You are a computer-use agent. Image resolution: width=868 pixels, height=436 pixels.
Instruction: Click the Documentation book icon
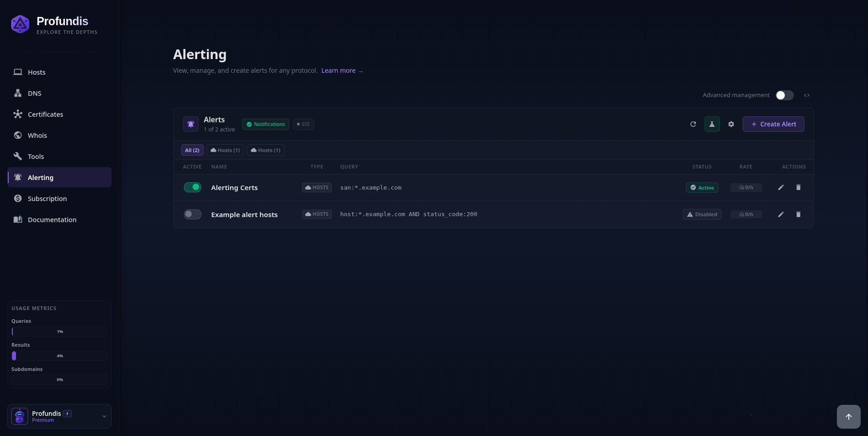(18, 219)
